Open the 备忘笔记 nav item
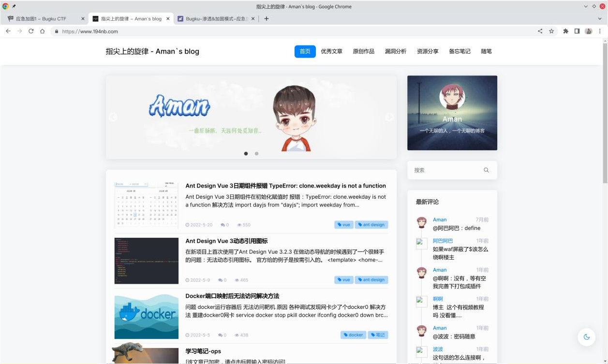 tap(460, 51)
